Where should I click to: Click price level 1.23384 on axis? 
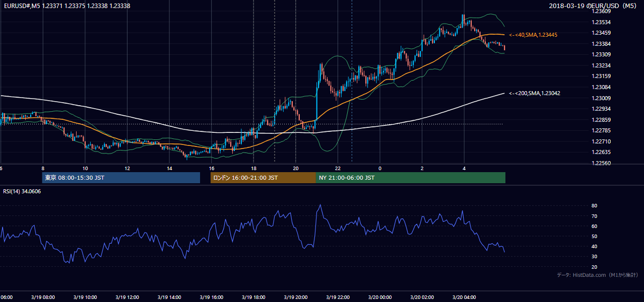(601, 44)
